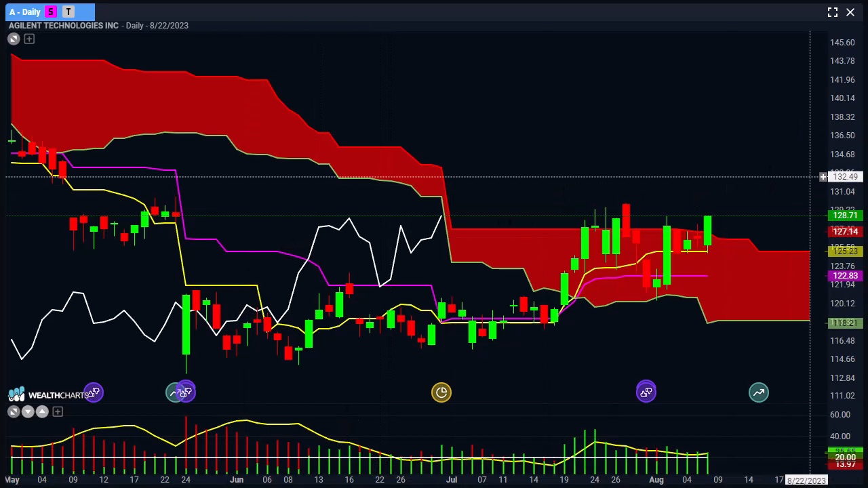This screenshot has width=868, height=488.
Task: Collapse the price pane with the diagonal circle icon
Action: pos(14,39)
